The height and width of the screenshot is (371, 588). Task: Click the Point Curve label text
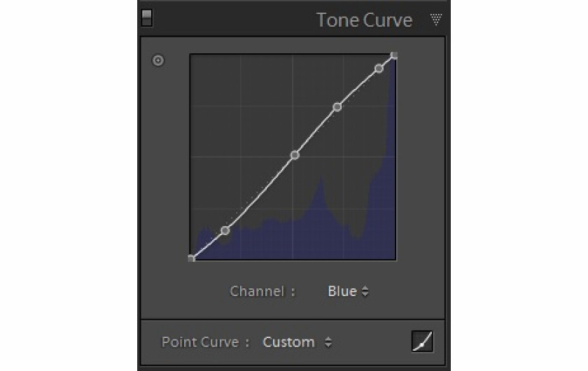202,342
